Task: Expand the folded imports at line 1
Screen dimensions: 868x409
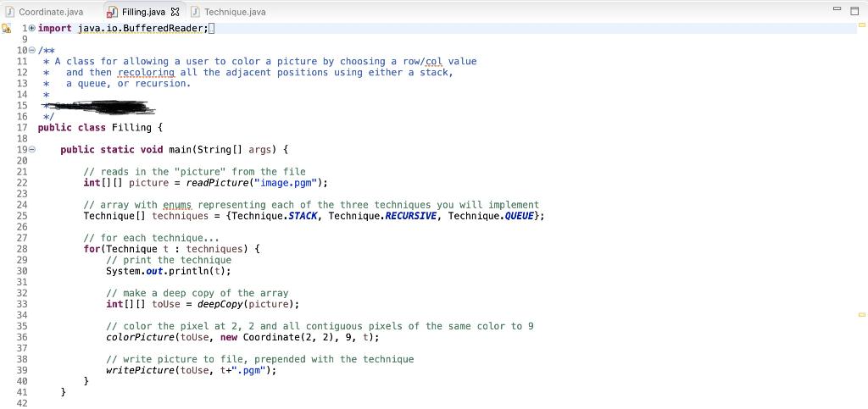Action: [x=31, y=28]
